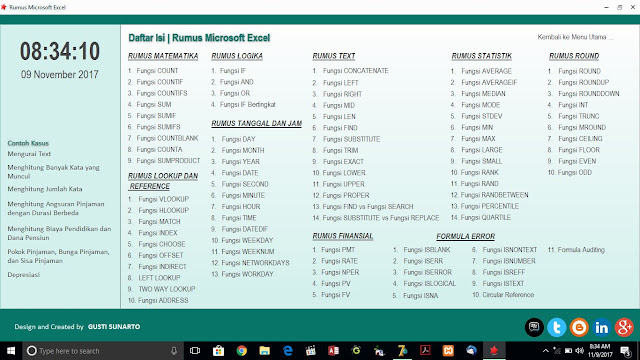Select Fungsi PROPER entry
640x360 pixels.
(346, 196)
